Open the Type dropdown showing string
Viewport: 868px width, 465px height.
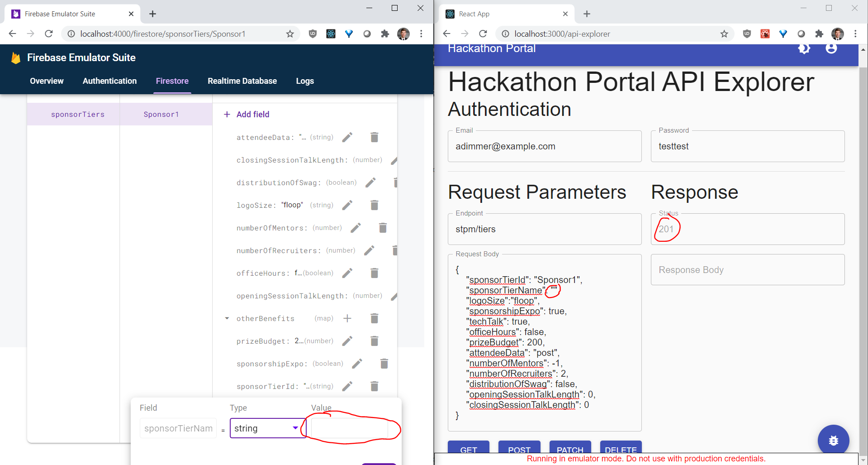(x=268, y=428)
